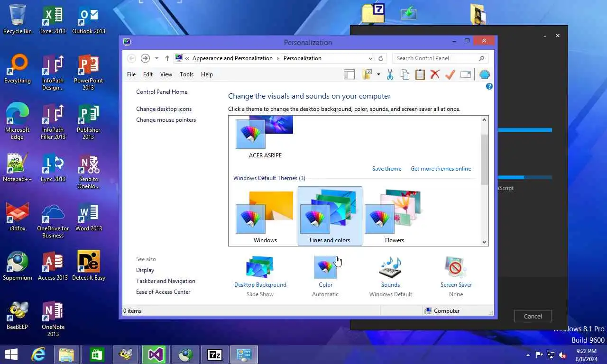Select the Lines and colors theme
Viewport: 607px width, 364px height.
[x=330, y=216]
